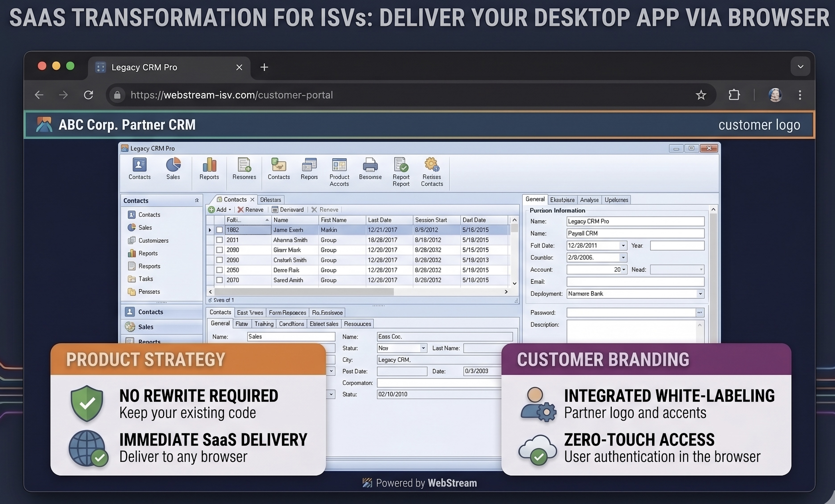Screen dimensions: 835x504
Task: Open the Report Report toolbar icon
Action: [401, 172]
